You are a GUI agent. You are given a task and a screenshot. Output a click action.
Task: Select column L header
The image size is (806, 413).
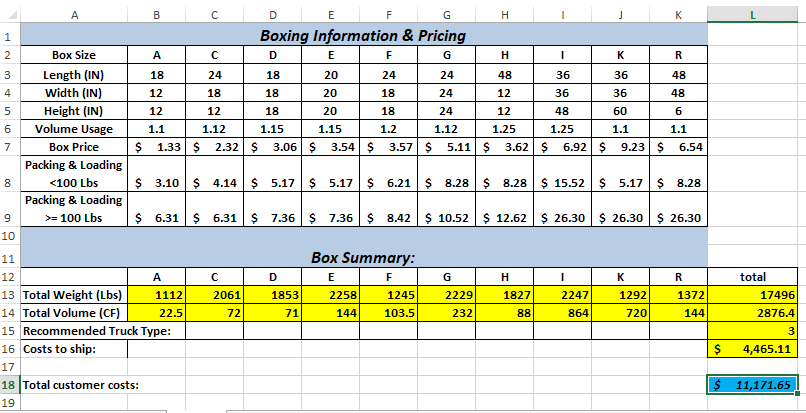[x=753, y=15]
